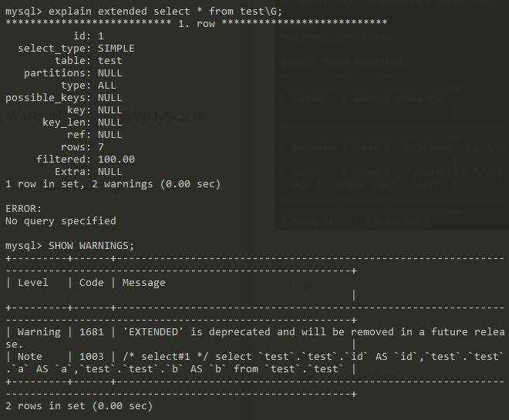The height and width of the screenshot is (420, 509).
Task: Click the '2 rows in set' result line
Action: click(x=79, y=405)
